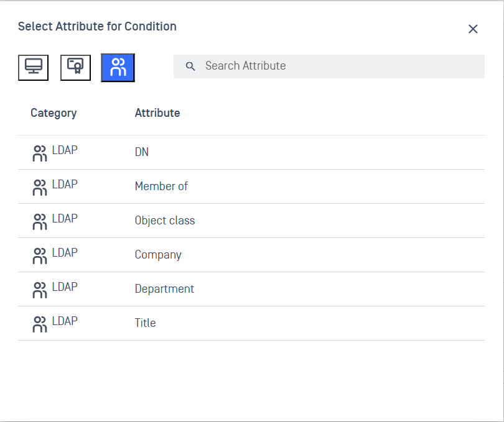The width and height of the screenshot is (504, 422).
Task: Toggle the LDAP users category filter icon
Action: [118, 67]
